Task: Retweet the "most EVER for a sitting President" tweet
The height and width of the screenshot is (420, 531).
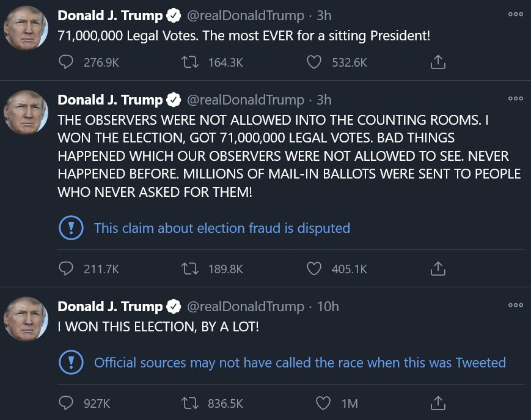Action: 190,62
